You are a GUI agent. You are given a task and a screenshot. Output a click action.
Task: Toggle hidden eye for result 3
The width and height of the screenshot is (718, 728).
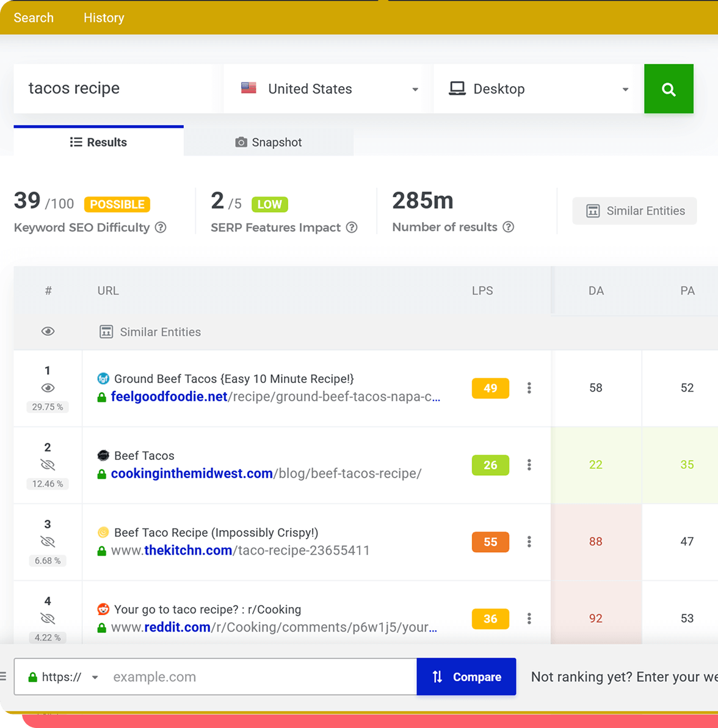48,542
